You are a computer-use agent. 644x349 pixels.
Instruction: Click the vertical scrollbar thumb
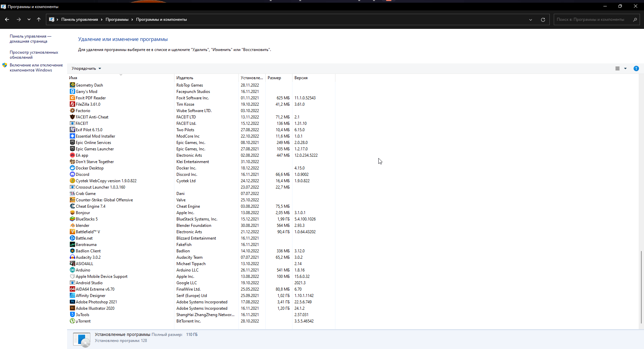pos(641,287)
